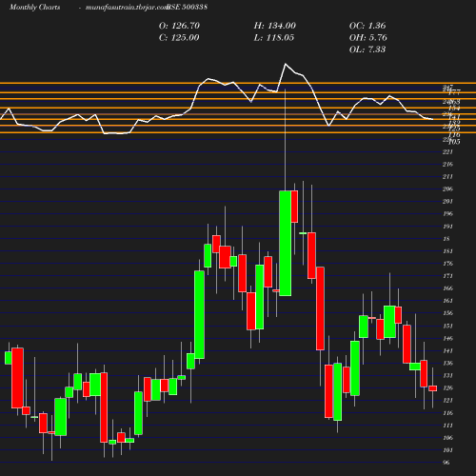
Task: Click the 'OH: 5.76' reading
Action: 368,38
